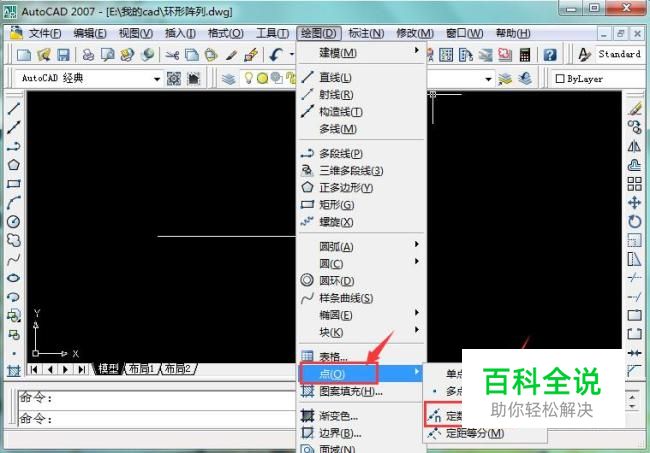
Task: Click the Layer Previous icon
Action: pyautogui.click(x=525, y=78)
